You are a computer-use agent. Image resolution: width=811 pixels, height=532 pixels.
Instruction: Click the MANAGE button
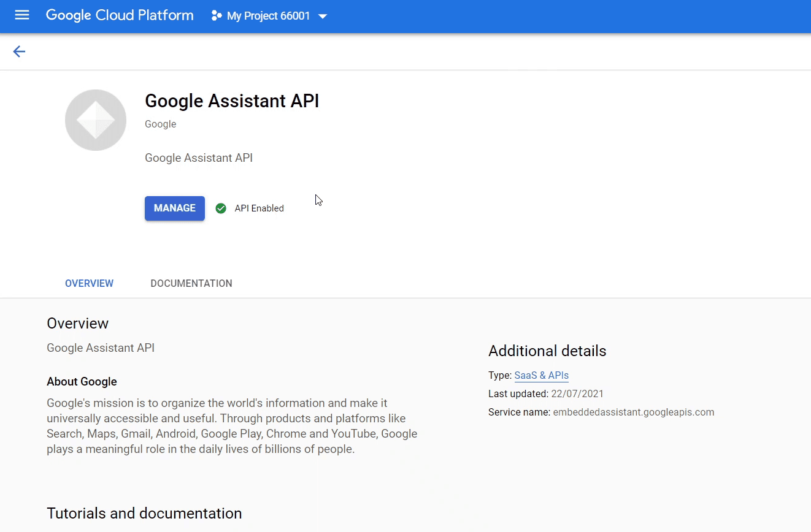click(174, 208)
